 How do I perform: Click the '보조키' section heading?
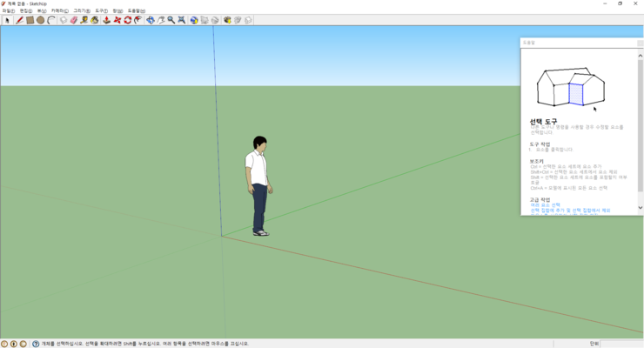coord(536,161)
